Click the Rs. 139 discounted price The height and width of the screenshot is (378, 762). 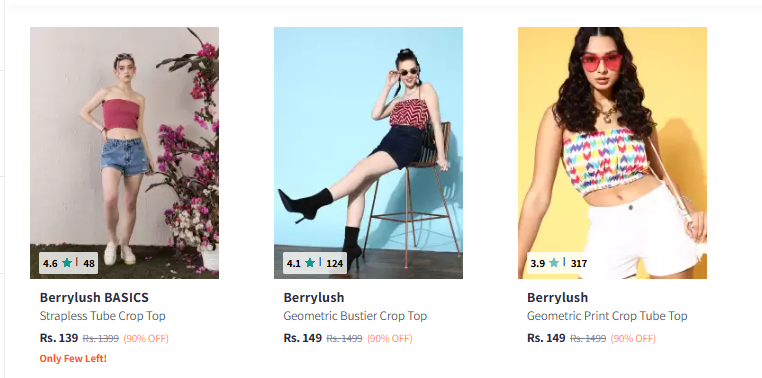click(59, 338)
